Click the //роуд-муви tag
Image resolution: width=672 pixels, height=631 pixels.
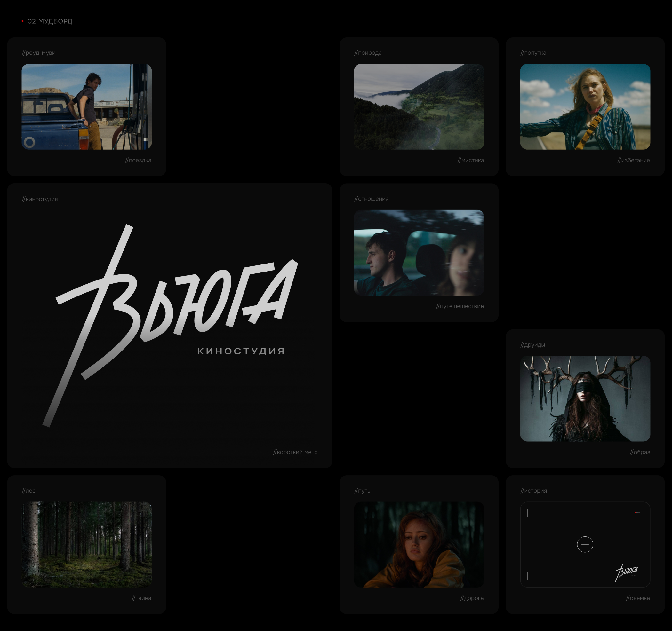(x=39, y=53)
